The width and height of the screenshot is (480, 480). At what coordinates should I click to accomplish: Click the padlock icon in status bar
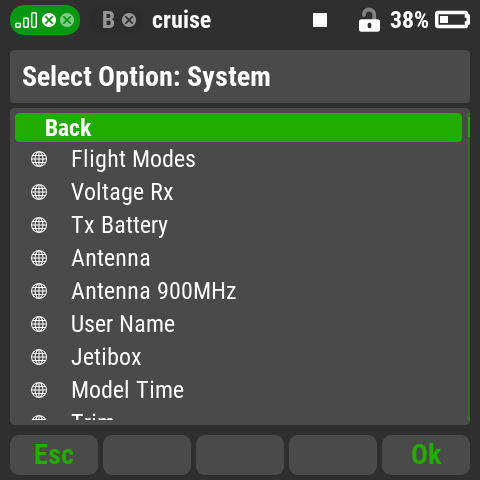pyautogui.click(x=369, y=20)
